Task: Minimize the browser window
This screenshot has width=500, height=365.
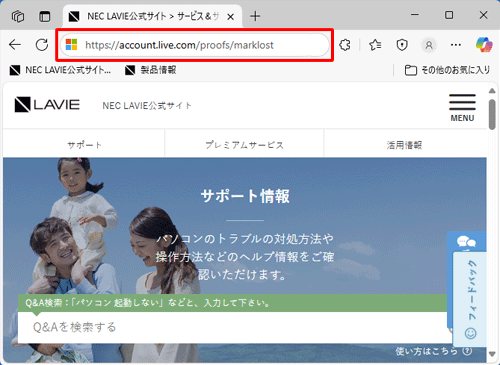Action: (x=415, y=15)
